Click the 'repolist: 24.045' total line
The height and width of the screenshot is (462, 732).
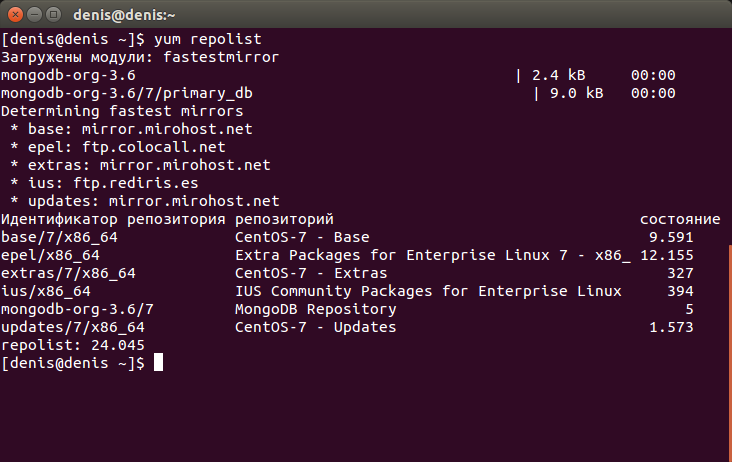[73, 345]
